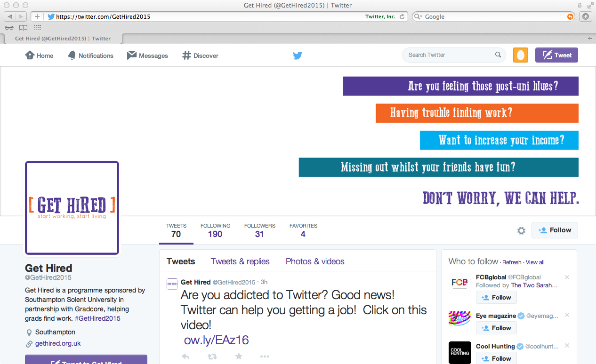Click the purple Tweet compose button
This screenshot has width=596, height=364.
pyautogui.click(x=556, y=55)
